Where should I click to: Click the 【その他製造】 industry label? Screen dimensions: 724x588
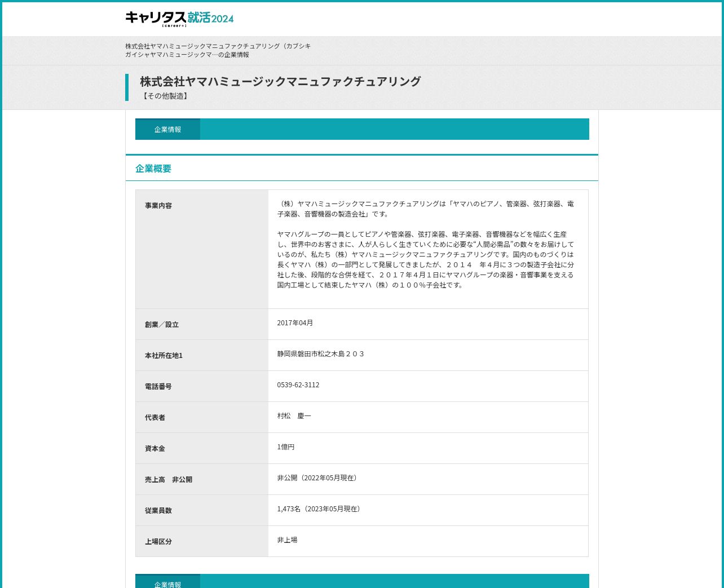(x=165, y=96)
